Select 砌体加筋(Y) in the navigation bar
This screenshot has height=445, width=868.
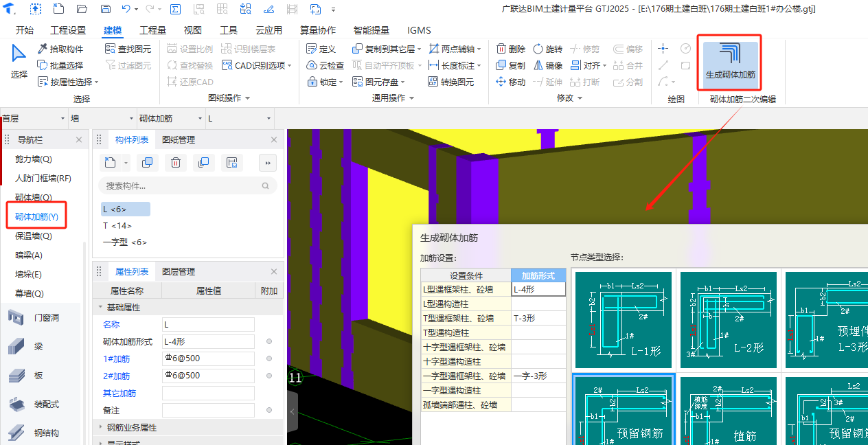pyautogui.click(x=37, y=216)
